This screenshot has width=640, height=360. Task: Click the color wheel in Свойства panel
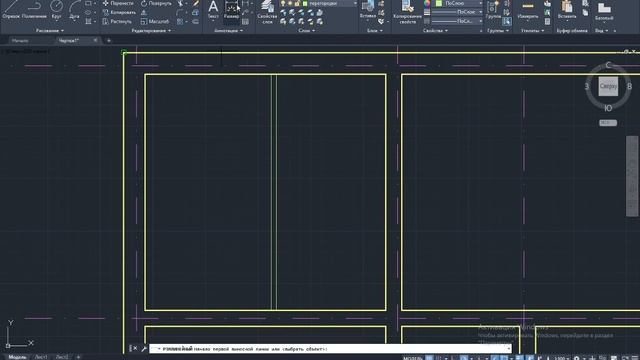427,3
